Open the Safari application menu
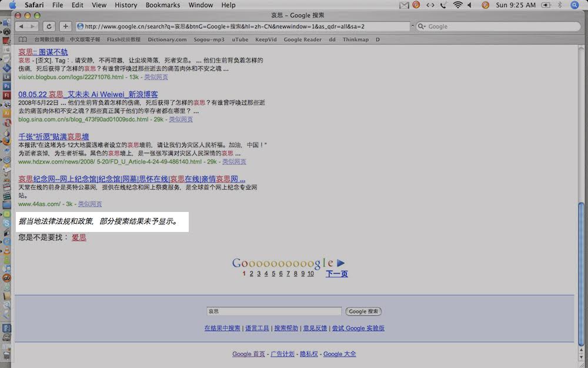Viewport: 588px width, 368px height. click(34, 5)
